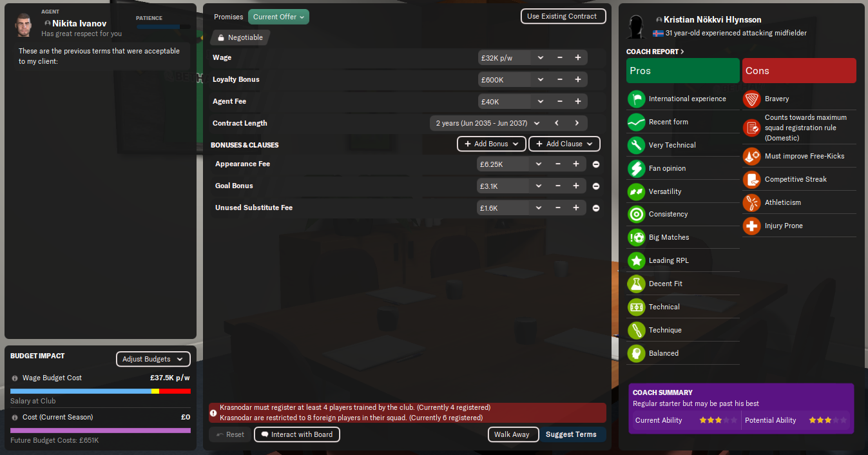Decrease the Wage with minus button
The width and height of the screenshot is (868, 455).
click(560, 58)
